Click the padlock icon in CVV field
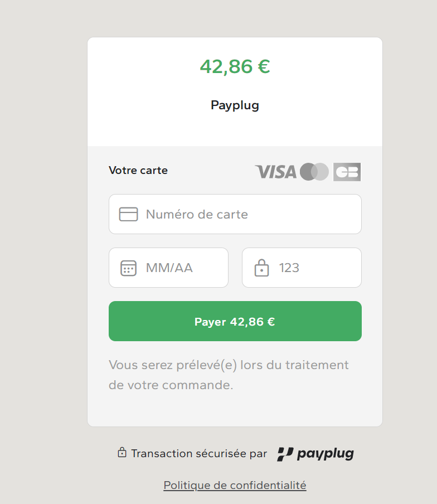This screenshot has width=437, height=504. tap(261, 268)
